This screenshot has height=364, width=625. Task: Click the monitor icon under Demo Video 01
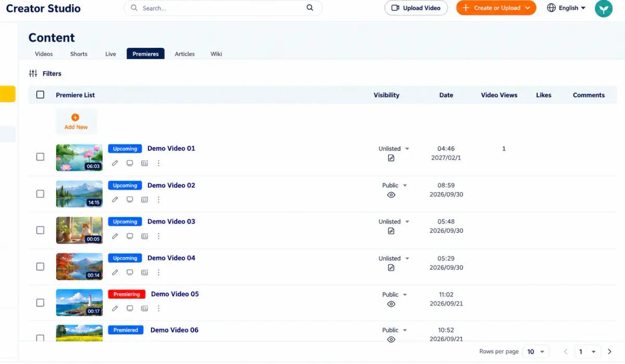[x=130, y=163]
